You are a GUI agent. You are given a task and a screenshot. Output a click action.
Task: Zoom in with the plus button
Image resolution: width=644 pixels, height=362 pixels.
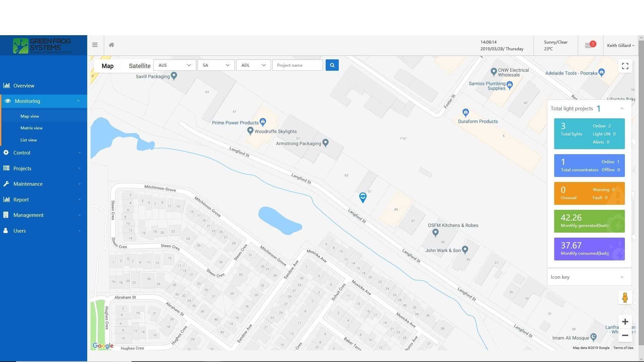tap(625, 322)
